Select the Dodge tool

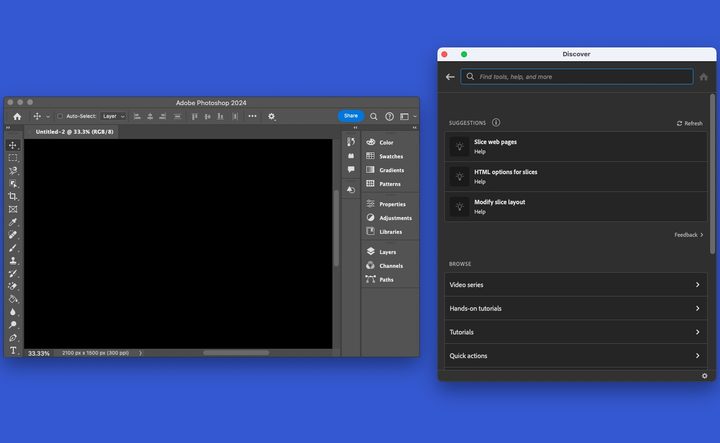[13, 325]
